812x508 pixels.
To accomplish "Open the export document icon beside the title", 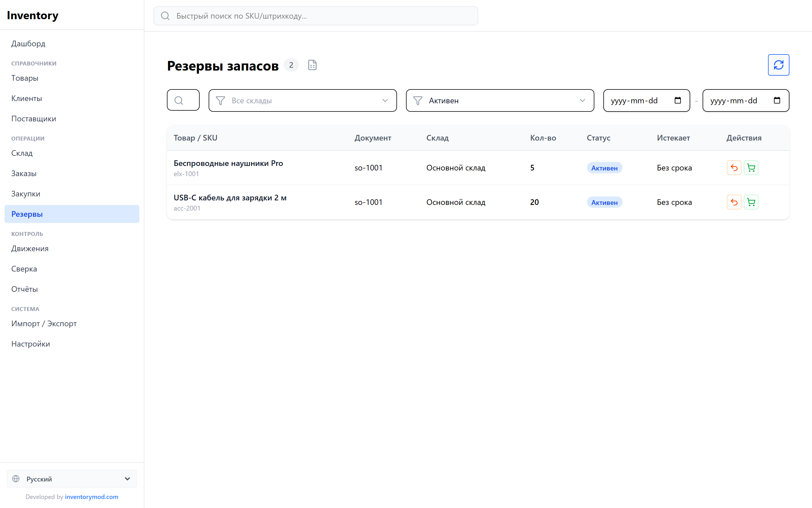I will [312, 65].
